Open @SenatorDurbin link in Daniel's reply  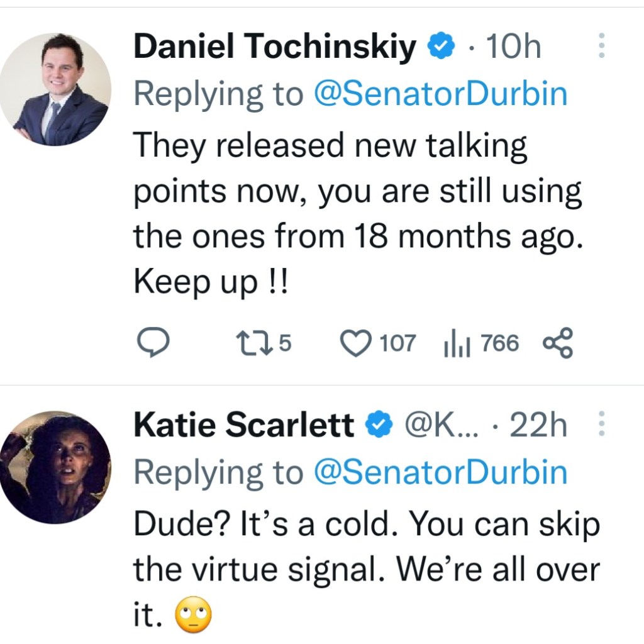click(x=440, y=94)
